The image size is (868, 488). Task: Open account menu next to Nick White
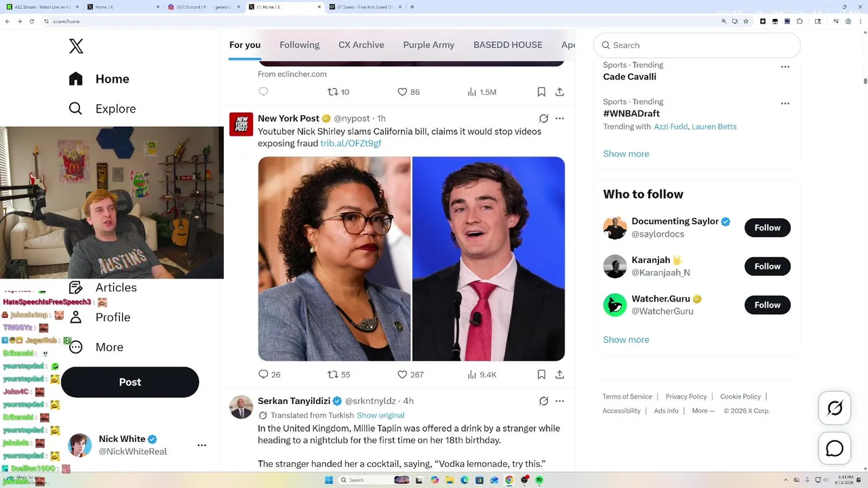point(201,445)
